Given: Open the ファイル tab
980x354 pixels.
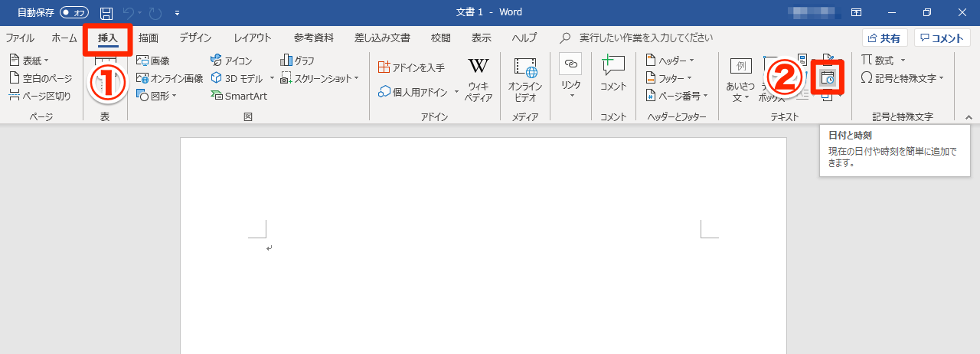Looking at the screenshot, I should coord(20,38).
